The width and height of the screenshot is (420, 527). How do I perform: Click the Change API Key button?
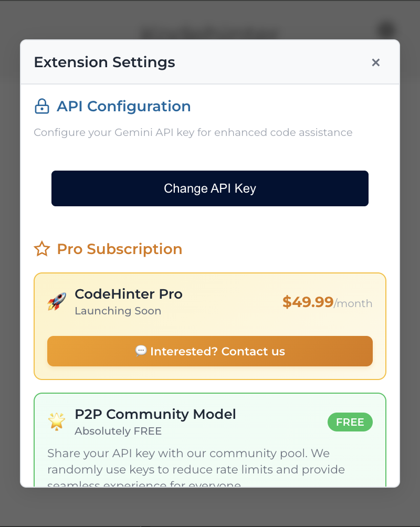pos(210,188)
